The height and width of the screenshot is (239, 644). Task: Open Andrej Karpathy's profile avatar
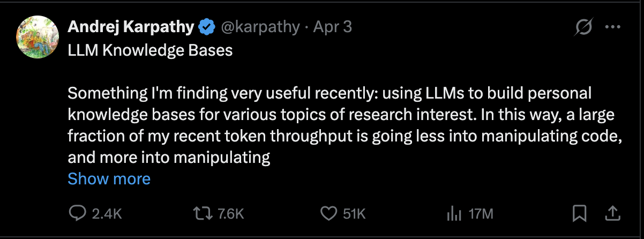38,37
